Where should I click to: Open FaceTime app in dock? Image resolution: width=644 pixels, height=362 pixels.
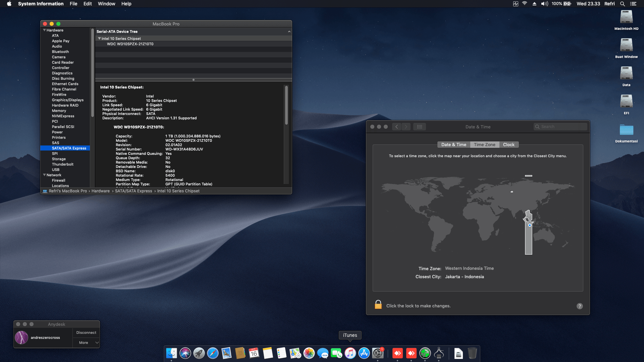(x=336, y=353)
